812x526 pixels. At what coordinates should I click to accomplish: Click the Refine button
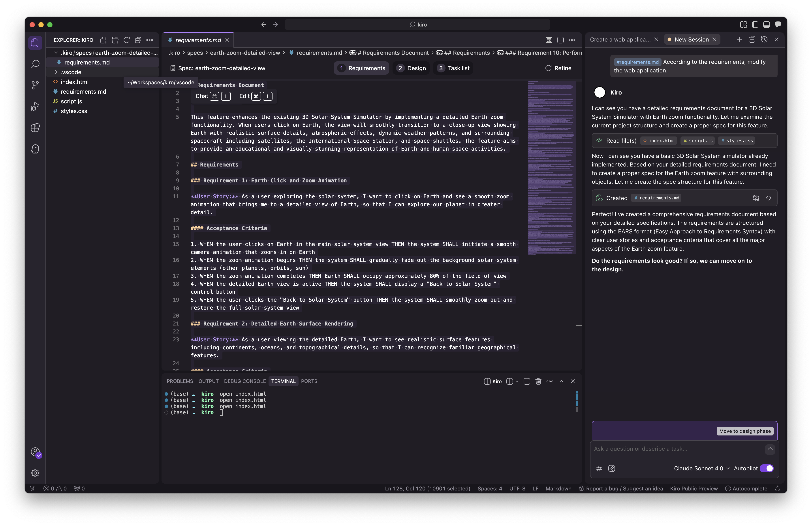coord(558,68)
